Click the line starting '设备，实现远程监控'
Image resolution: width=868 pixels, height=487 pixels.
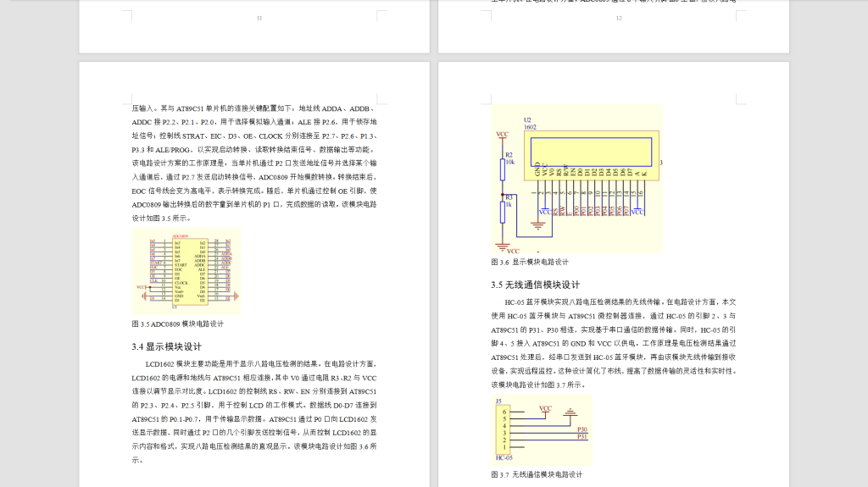click(614, 371)
